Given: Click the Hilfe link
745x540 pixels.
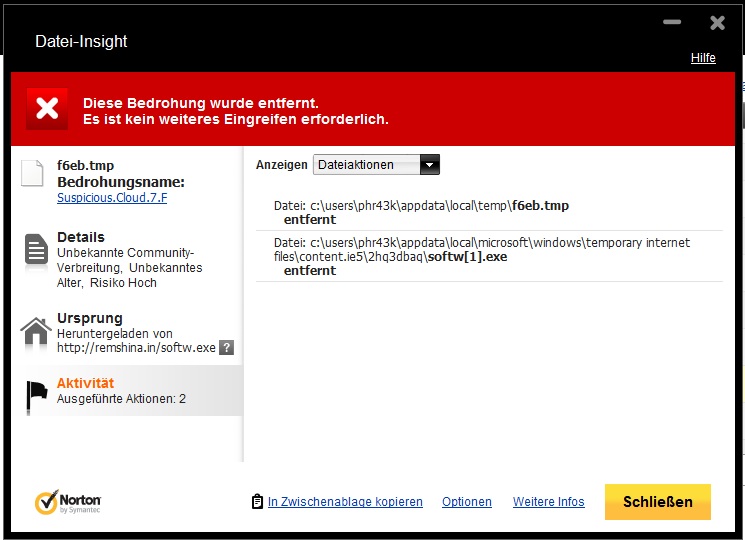Looking at the screenshot, I should pyautogui.click(x=703, y=58).
